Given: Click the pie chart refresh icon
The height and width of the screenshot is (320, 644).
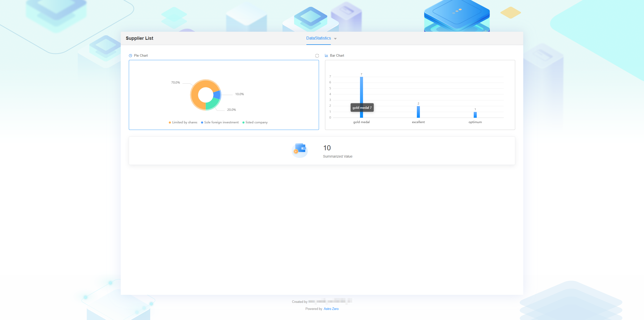Looking at the screenshot, I should [x=317, y=56].
